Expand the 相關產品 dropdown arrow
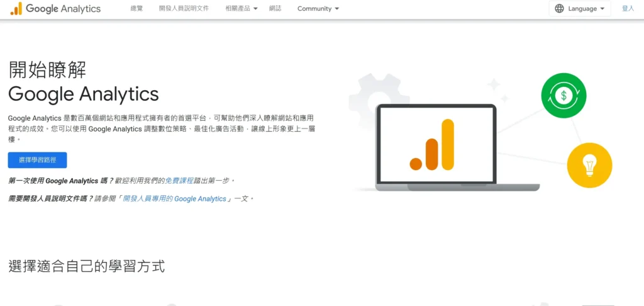 pyautogui.click(x=256, y=9)
